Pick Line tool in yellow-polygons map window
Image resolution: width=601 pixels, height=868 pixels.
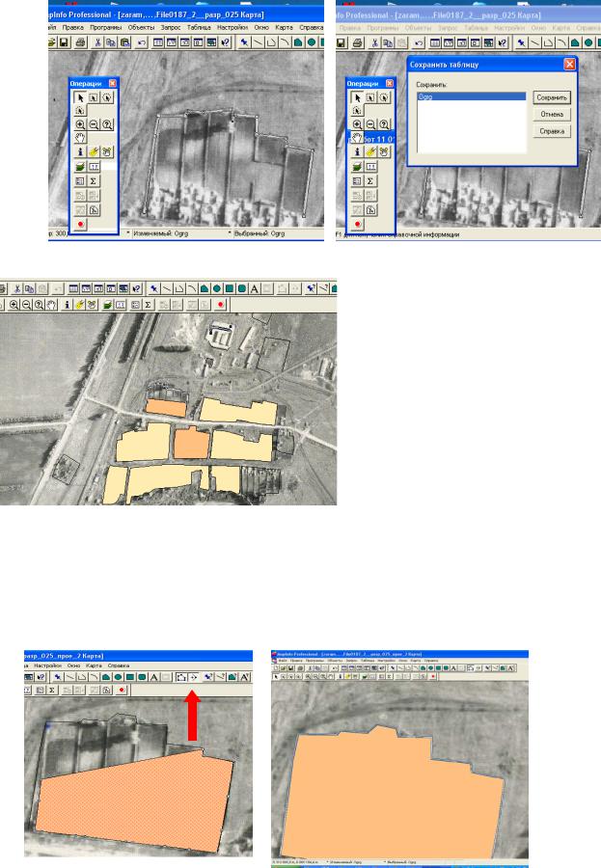pyautogui.click(x=167, y=289)
